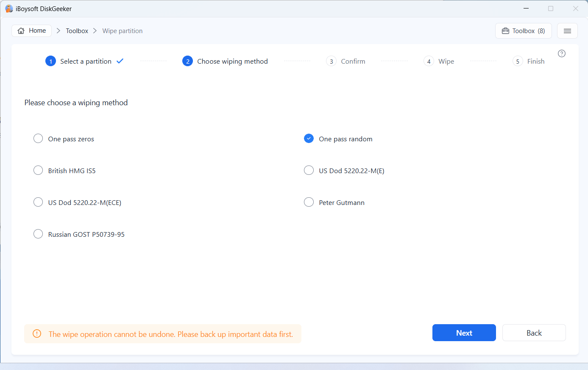Click the wipe cannot be undone warning text

coord(171,334)
